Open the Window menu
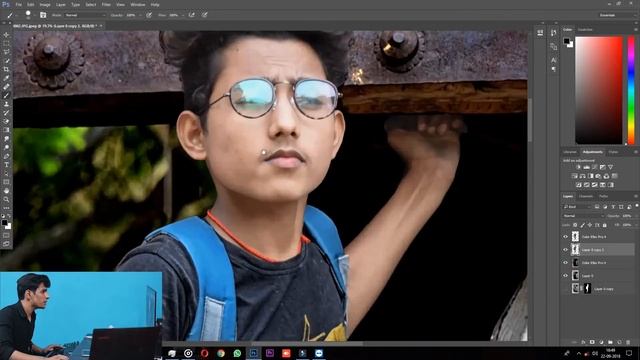The width and height of the screenshot is (640, 360). pos(138,4)
